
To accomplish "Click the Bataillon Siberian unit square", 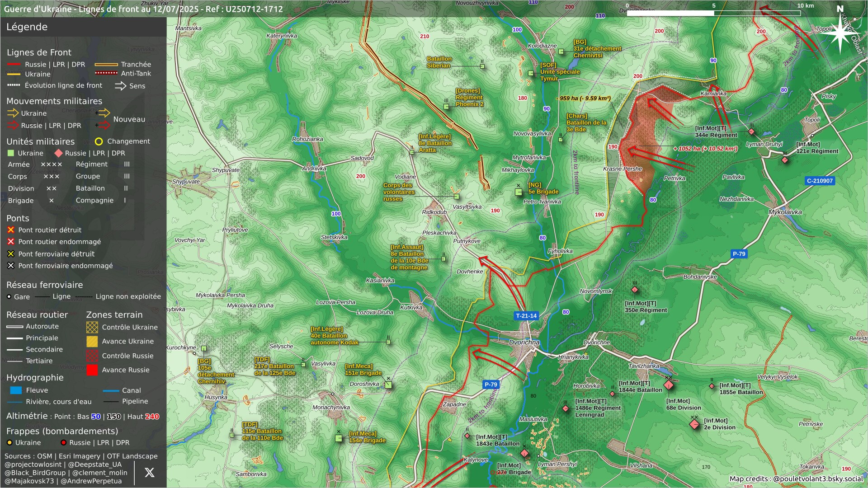I will pos(482,66).
